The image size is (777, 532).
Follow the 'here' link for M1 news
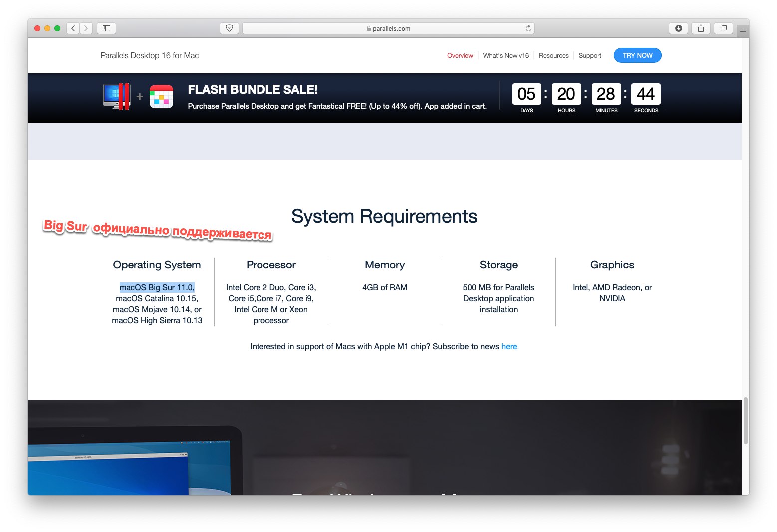pyautogui.click(x=509, y=346)
